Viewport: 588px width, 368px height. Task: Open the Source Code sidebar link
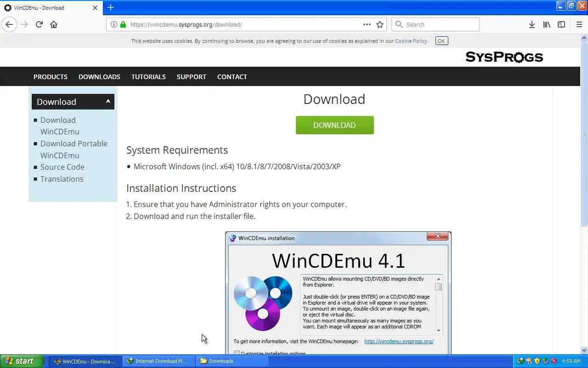tap(62, 167)
